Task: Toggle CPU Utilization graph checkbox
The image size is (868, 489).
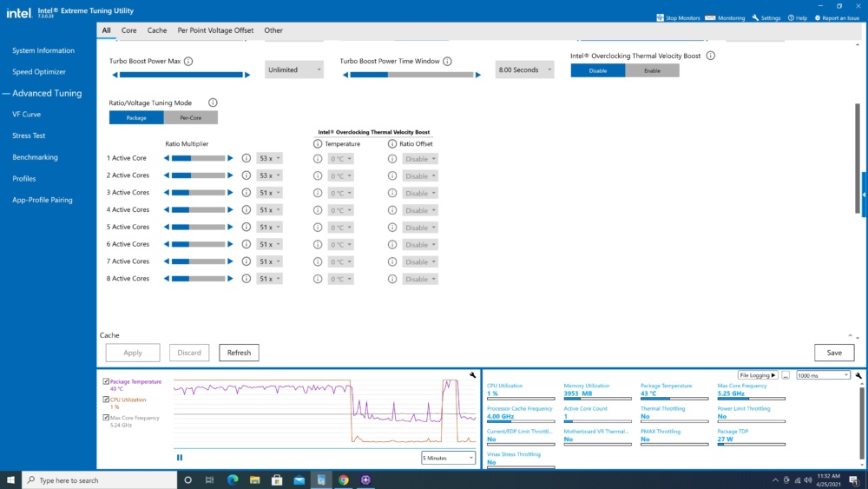Action: pos(106,400)
